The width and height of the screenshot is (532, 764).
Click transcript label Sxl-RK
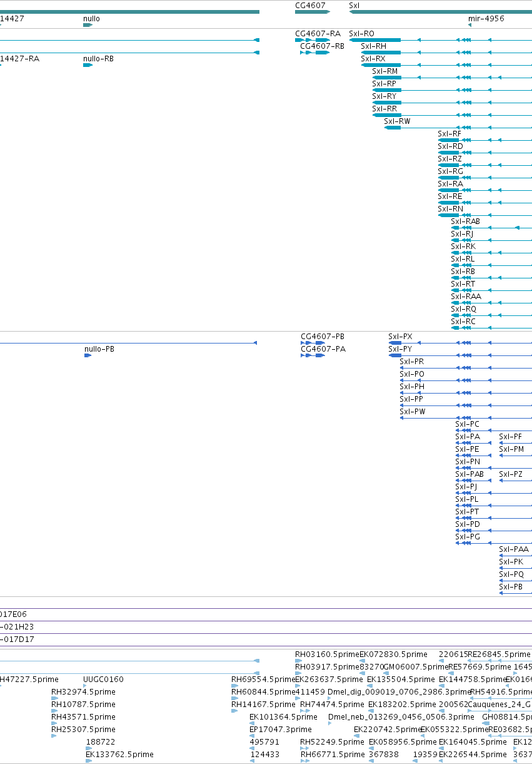tap(463, 247)
